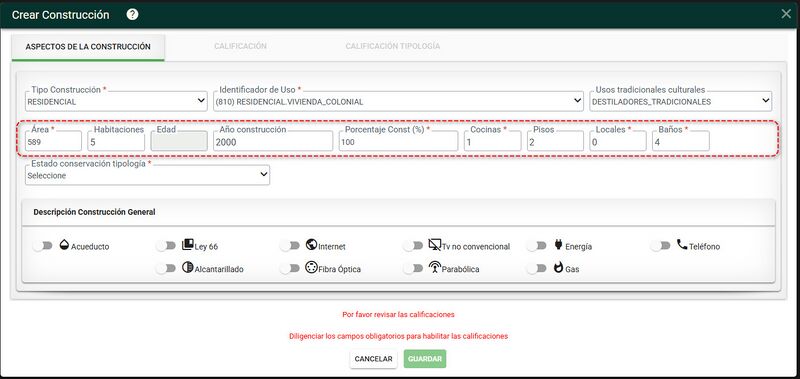The width and height of the screenshot is (800, 379).
Task: Turn on the Alcantarillado toggle
Action: [x=166, y=268]
